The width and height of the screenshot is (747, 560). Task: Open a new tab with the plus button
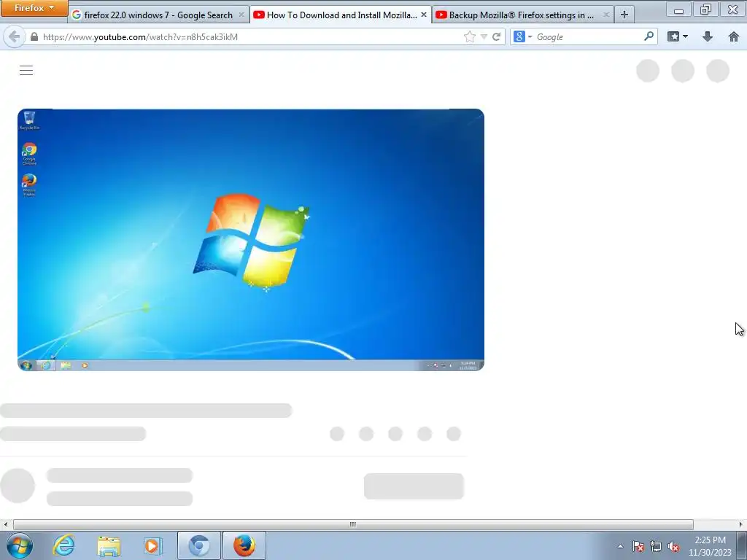pos(624,15)
